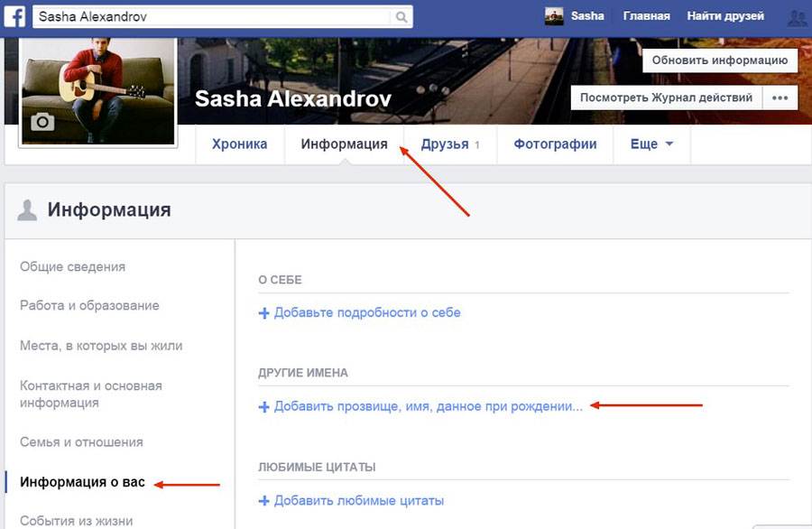Click the Facebook logo icon
The height and width of the screenshot is (529, 812).
(15, 16)
